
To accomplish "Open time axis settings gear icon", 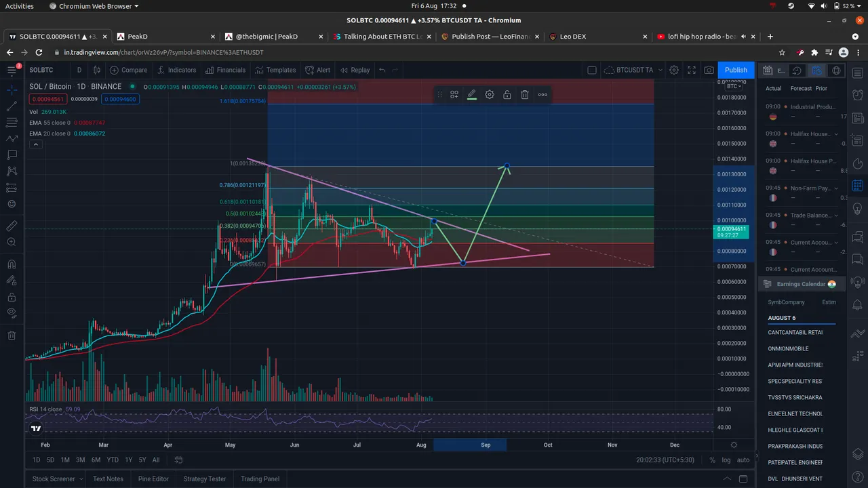I will 734,445.
